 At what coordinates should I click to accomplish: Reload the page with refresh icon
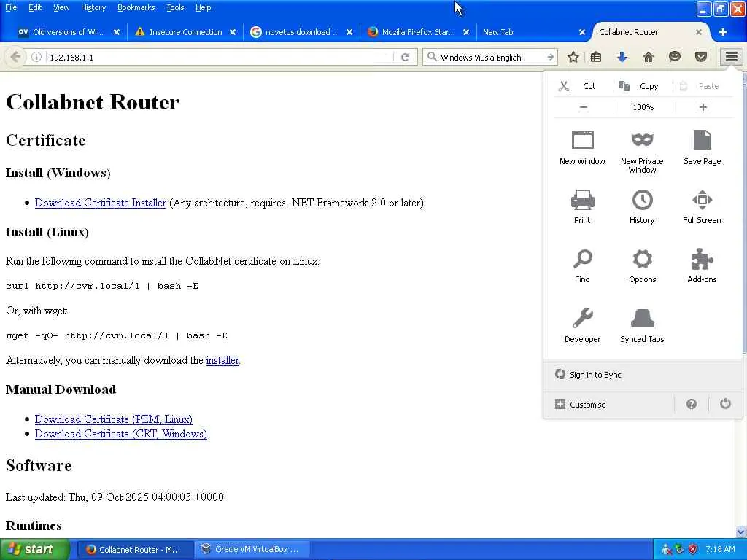pyautogui.click(x=405, y=57)
